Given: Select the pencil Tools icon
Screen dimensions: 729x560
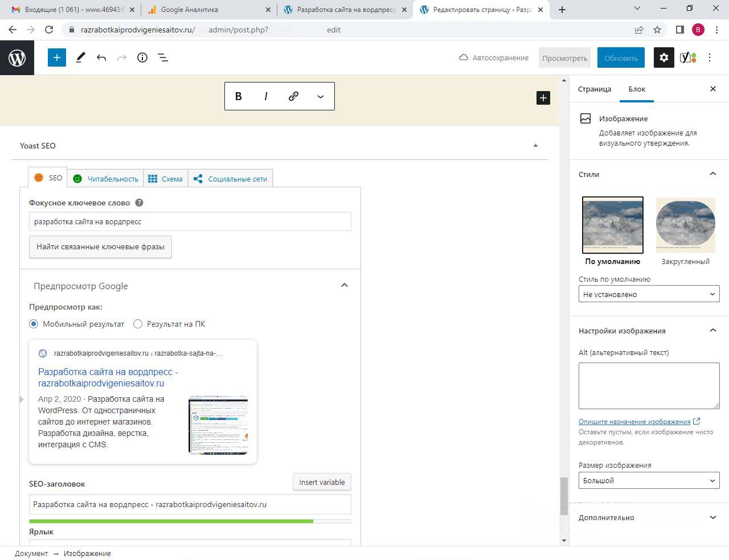Looking at the screenshot, I should click(80, 57).
